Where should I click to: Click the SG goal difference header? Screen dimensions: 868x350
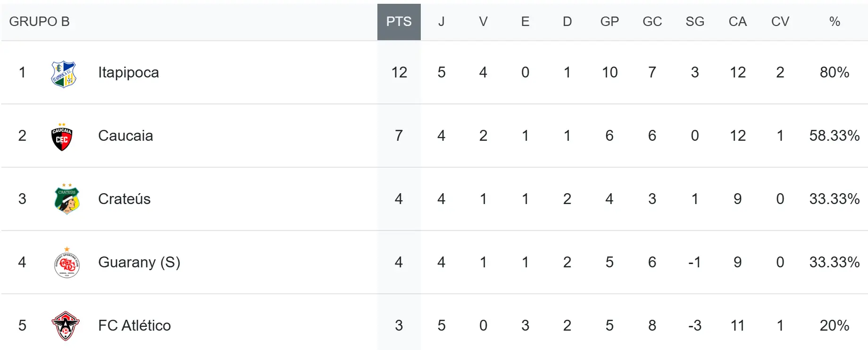point(695,22)
